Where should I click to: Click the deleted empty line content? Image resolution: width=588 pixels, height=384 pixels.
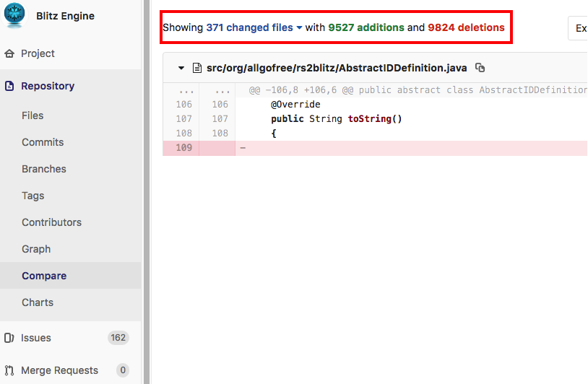tap(411, 148)
